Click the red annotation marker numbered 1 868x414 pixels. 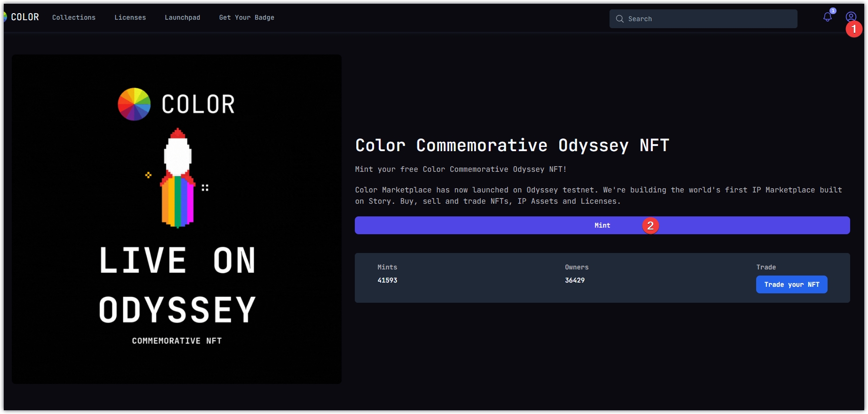(x=853, y=29)
